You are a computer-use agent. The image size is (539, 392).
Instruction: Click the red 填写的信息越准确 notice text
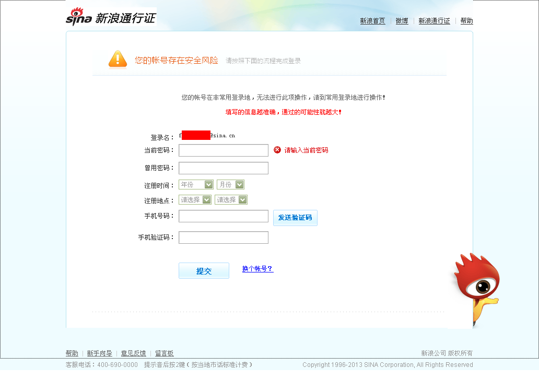[283, 112]
